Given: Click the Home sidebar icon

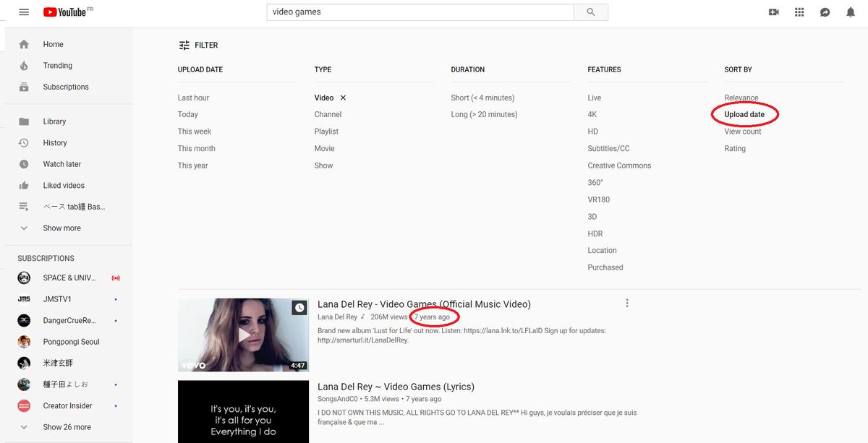Looking at the screenshot, I should [x=24, y=44].
